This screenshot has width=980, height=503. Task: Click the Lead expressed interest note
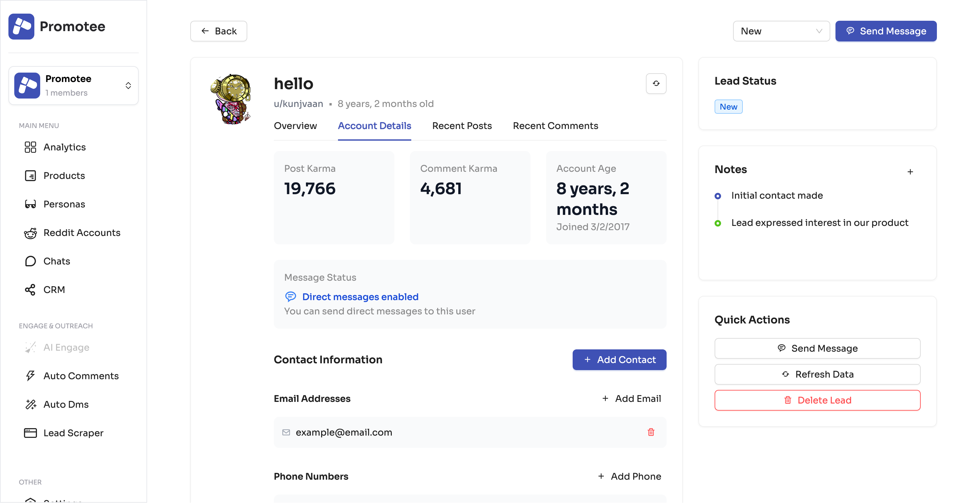coord(820,223)
